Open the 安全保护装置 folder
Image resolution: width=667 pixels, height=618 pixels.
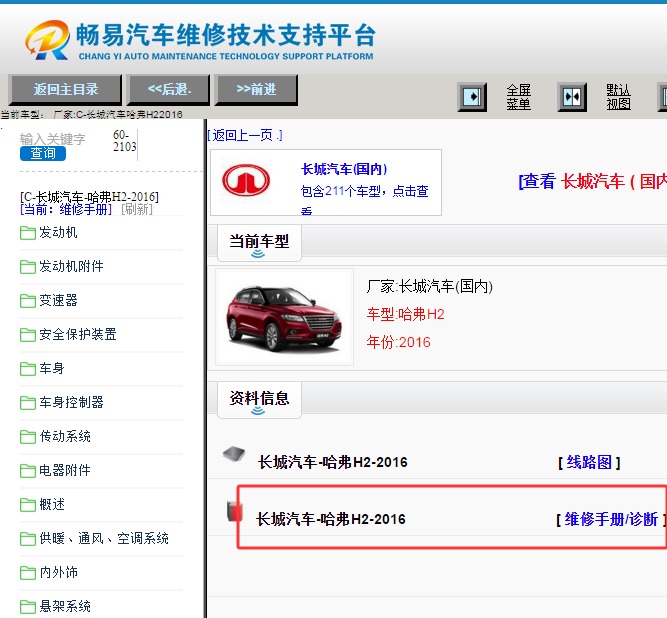click(78, 334)
